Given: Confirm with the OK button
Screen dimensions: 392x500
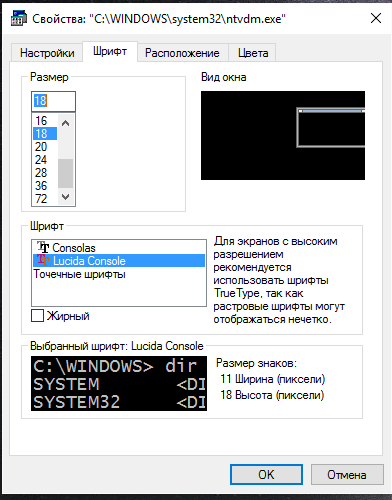Looking at the screenshot, I should (266, 474).
